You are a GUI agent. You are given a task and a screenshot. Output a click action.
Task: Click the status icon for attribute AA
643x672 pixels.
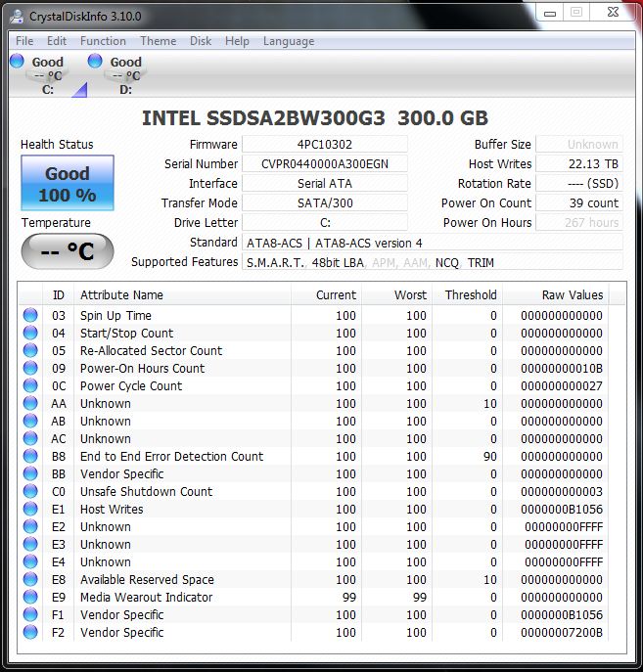click(30, 403)
